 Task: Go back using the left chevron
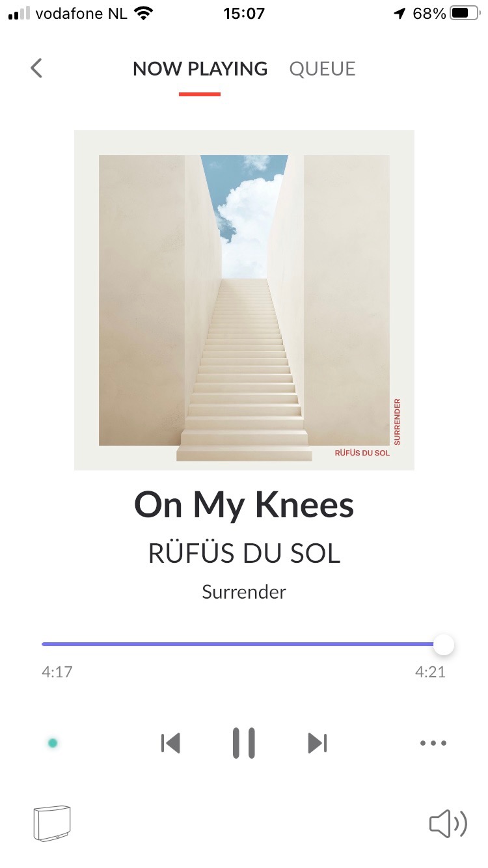pos(36,68)
